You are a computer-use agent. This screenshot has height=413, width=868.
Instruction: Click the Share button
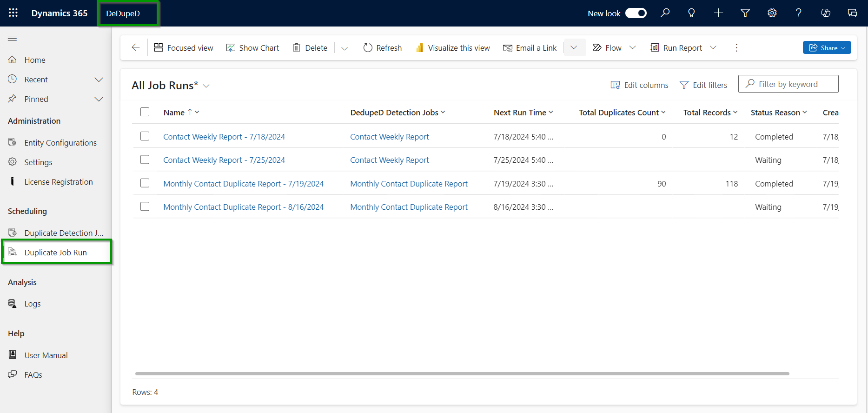827,47
